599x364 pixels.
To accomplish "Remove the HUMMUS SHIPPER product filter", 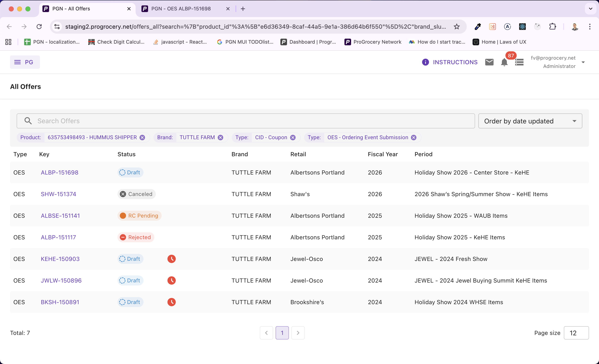I will 142,138.
